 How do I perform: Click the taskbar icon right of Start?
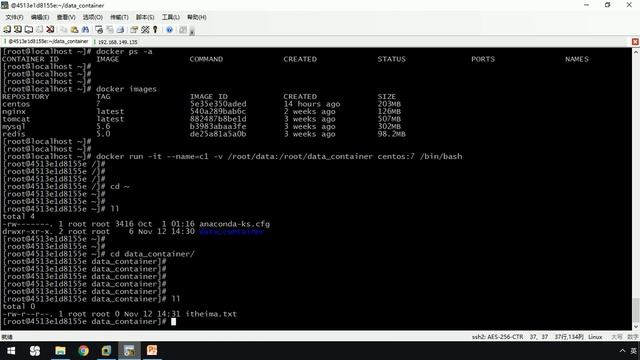click(x=35, y=351)
